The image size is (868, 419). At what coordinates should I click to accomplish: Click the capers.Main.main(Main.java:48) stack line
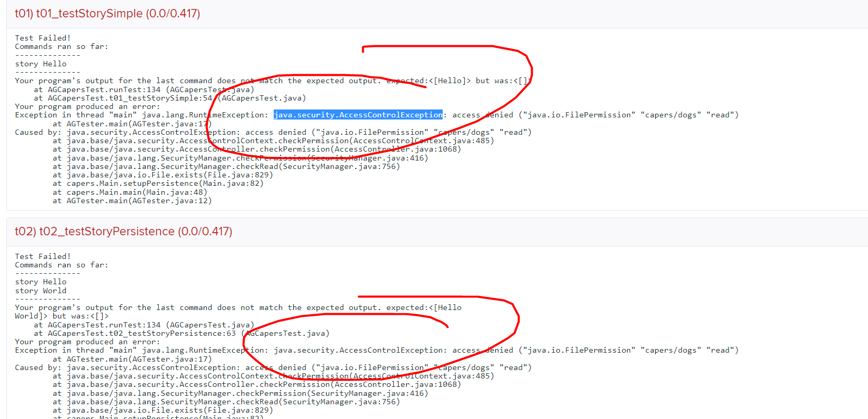(x=137, y=192)
